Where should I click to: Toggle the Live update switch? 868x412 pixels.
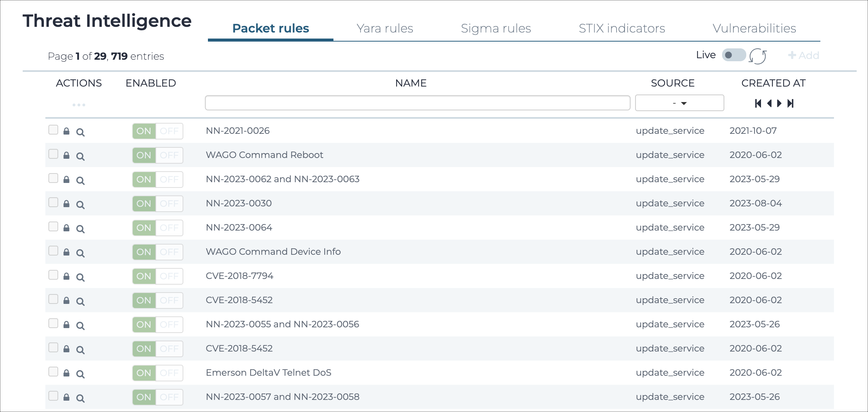pos(734,55)
